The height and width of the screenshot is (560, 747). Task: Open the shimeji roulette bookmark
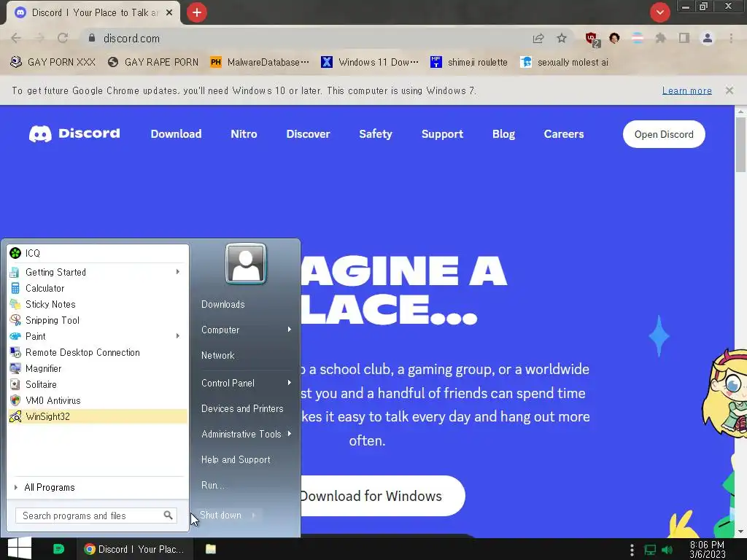469,63
